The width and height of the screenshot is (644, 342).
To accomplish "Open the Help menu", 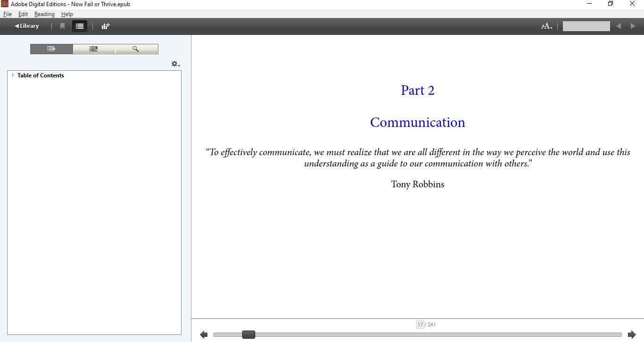I will pyautogui.click(x=67, y=14).
